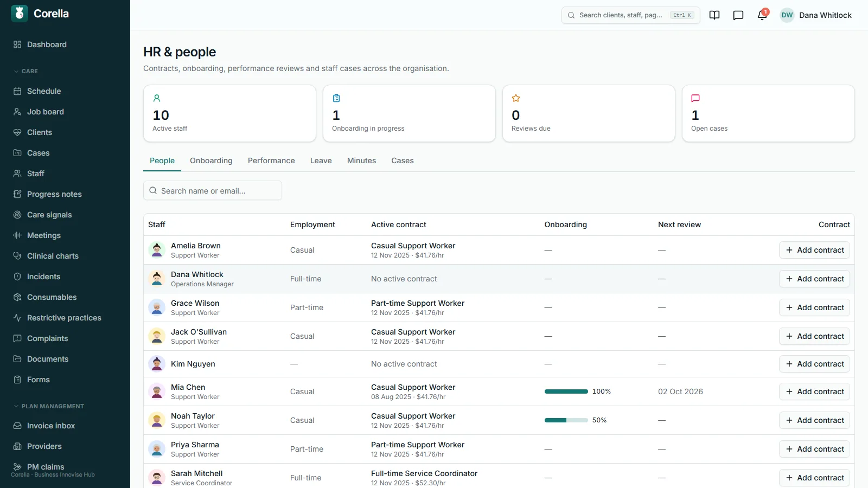Image resolution: width=868 pixels, height=488 pixels.
Task: Click the Job board icon
Action: point(17,112)
